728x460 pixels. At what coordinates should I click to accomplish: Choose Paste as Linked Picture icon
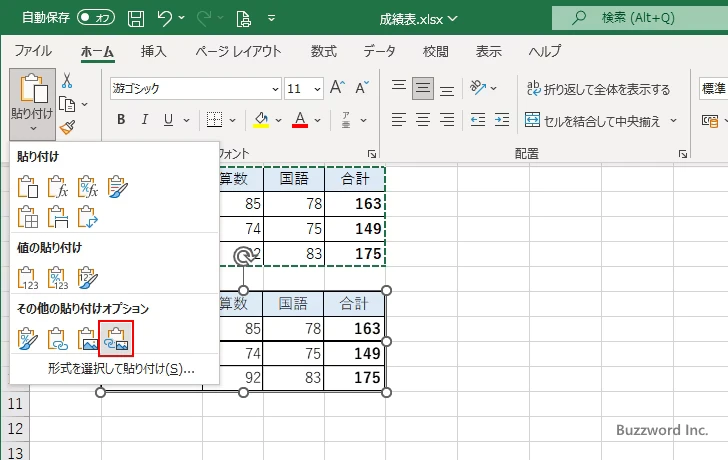(x=116, y=338)
